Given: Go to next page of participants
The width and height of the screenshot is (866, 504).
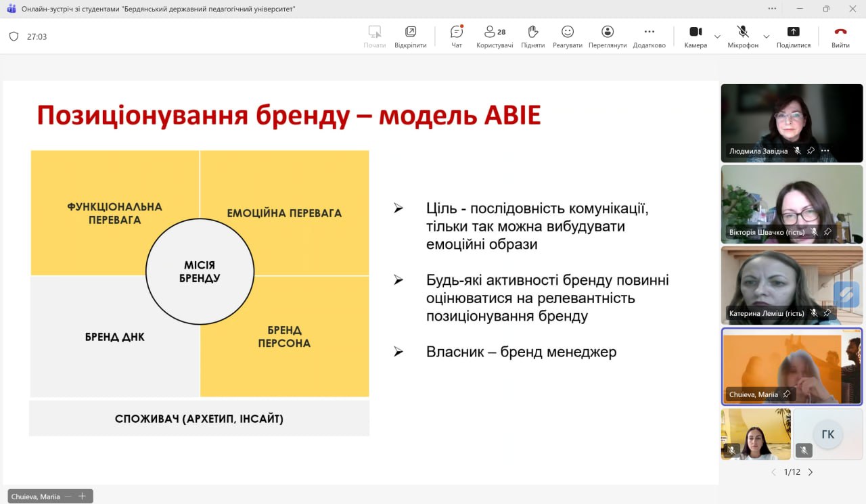Looking at the screenshot, I should click(811, 472).
